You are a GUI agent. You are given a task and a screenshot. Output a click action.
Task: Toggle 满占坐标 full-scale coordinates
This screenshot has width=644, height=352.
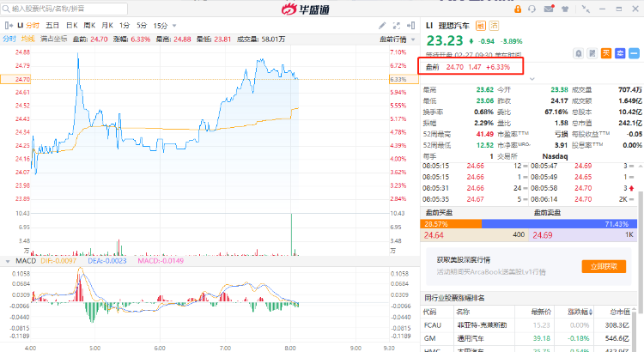[54, 39]
